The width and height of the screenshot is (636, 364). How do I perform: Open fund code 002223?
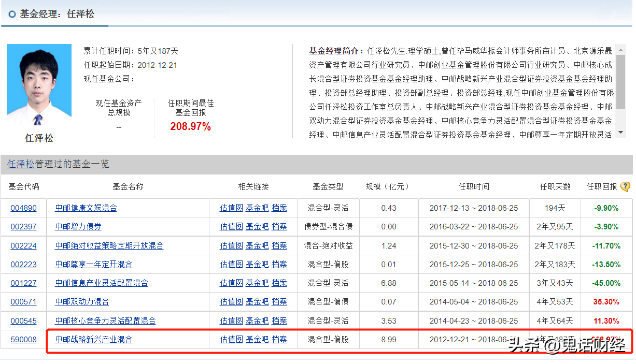click(24, 265)
